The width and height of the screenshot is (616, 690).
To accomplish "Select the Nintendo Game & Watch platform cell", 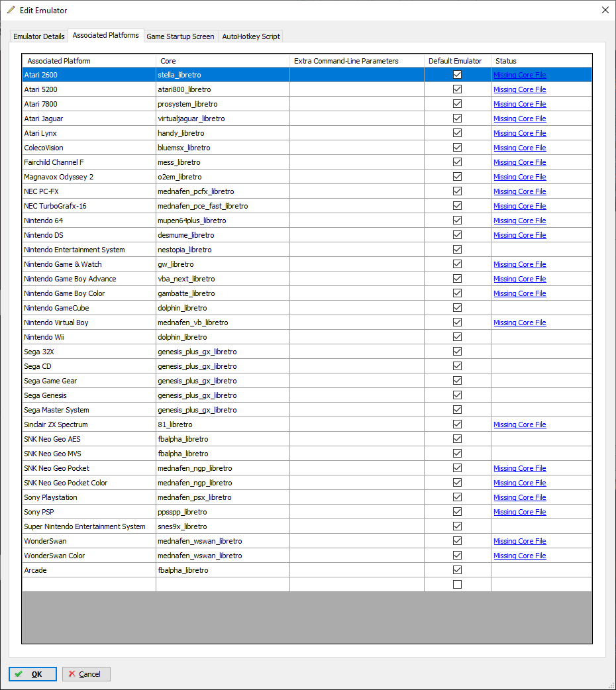I will (x=89, y=264).
